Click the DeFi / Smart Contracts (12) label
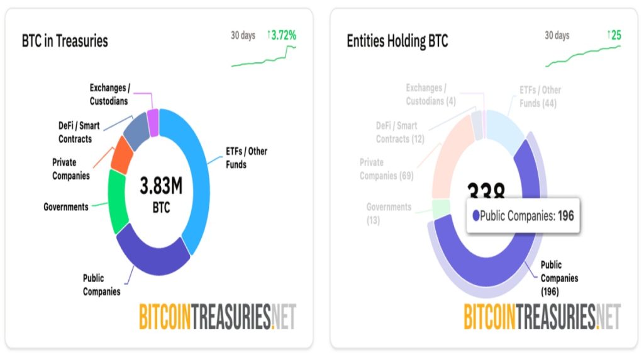 coord(400,132)
